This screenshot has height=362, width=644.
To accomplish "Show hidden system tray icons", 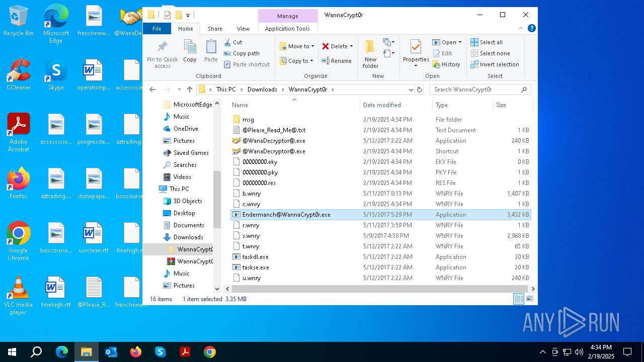I will pos(542,352).
